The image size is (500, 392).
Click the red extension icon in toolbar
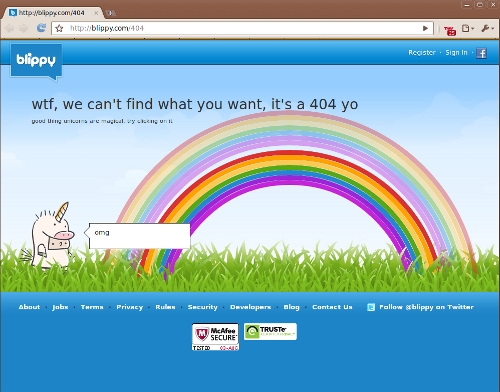450,30
